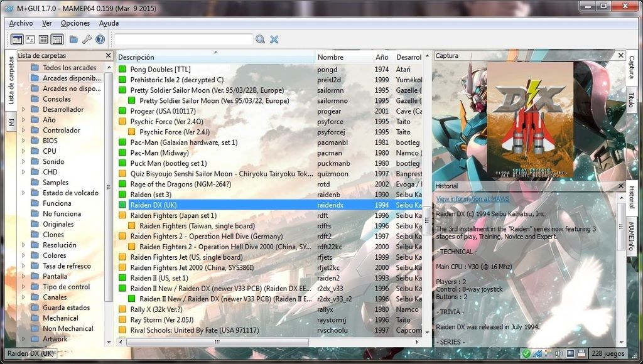
Task: Toggle the first toolbar icon showing a paneled window
Action: [x=17, y=40]
